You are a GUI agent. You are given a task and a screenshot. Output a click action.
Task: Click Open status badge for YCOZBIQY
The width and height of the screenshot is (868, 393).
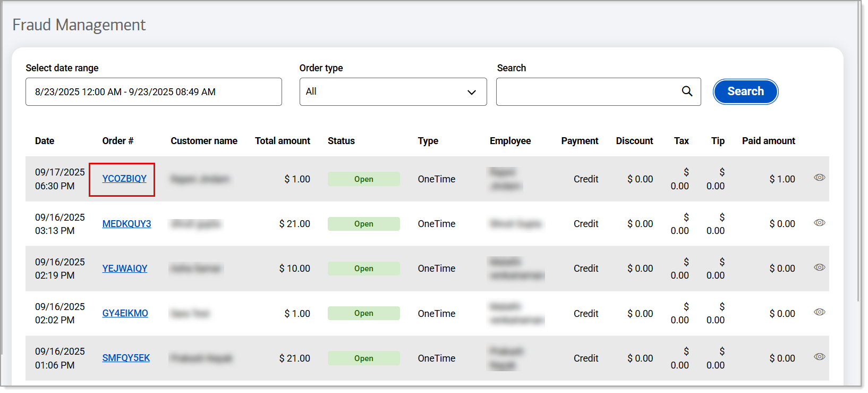tap(364, 179)
